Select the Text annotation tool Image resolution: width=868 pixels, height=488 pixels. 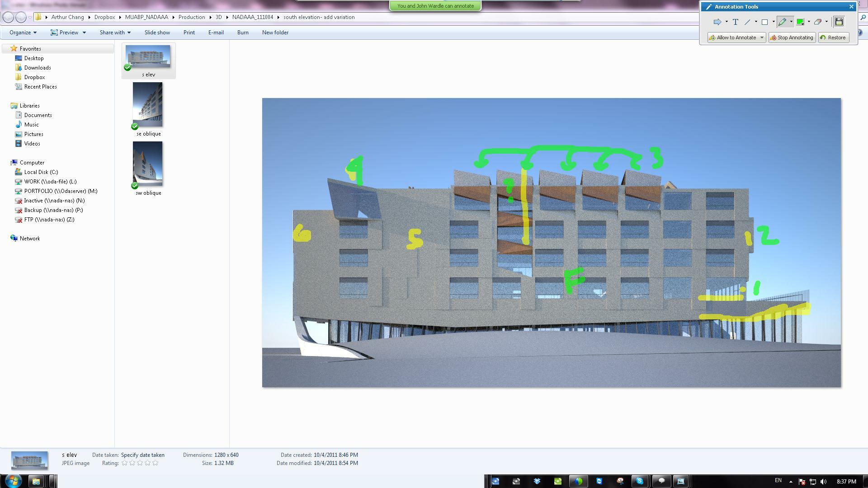[735, 22]
